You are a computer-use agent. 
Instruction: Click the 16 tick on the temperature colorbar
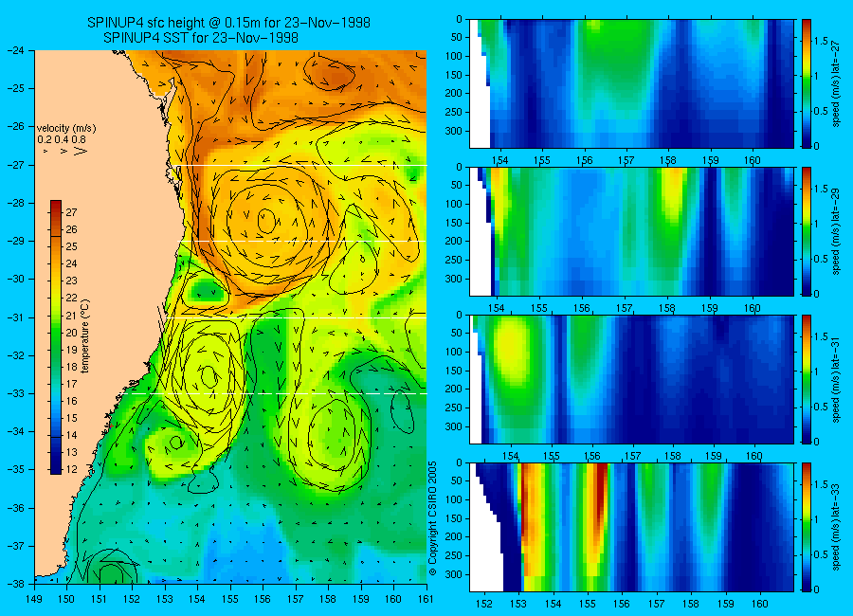point(71,401)
